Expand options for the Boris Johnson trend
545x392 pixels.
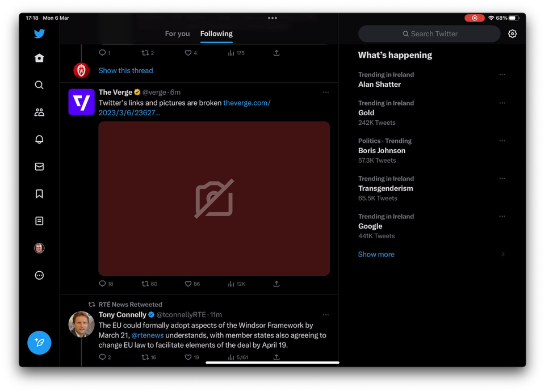[x=502, y=141]
